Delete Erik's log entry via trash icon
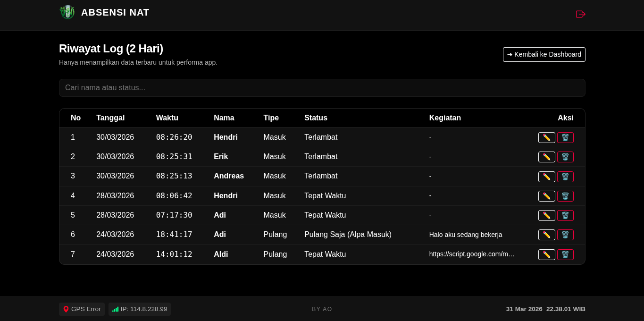The height and width of the screenshot is (321, 644). pyautogui.click(x=565, y=157)
